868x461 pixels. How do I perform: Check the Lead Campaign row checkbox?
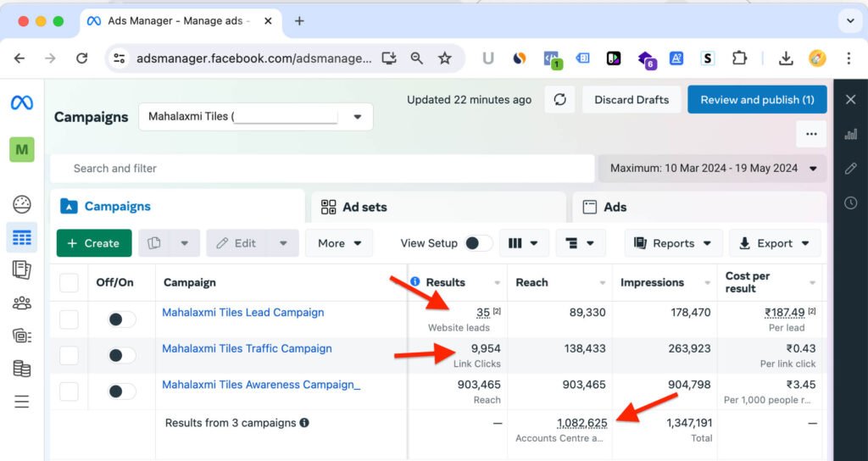[x=69, y=319]
